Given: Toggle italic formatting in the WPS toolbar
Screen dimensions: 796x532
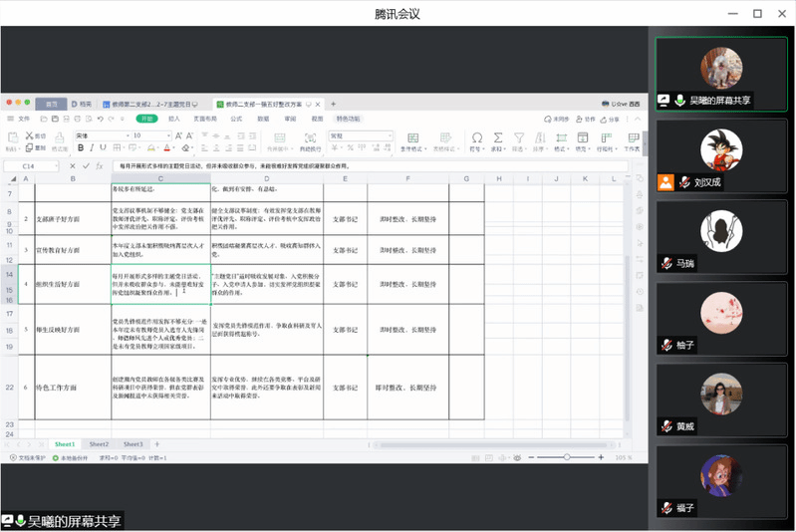Looking at the screenshot, I should pyautogui.click(x=92, y=147).
